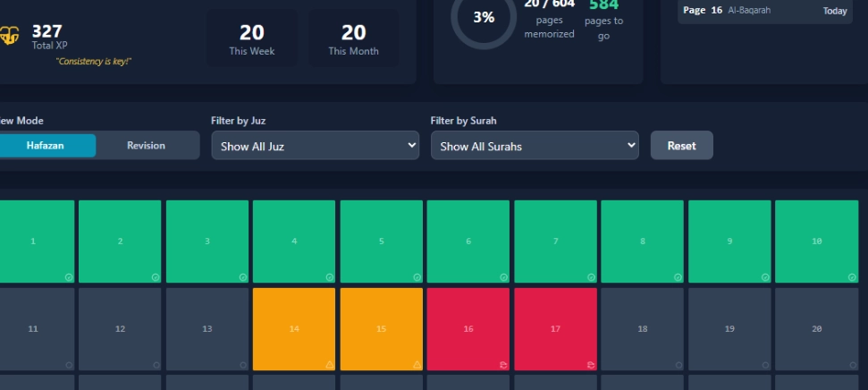Select gray page tile 19
This screenshot has width=868, height=390.
pyautogui.click(x=729, y=329)
